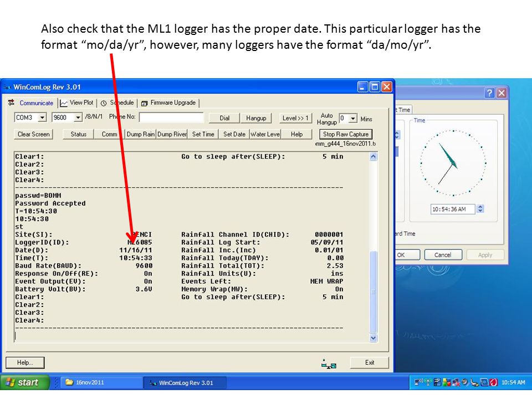
Task: Click the Help button in command row
Action: [296, 134]
